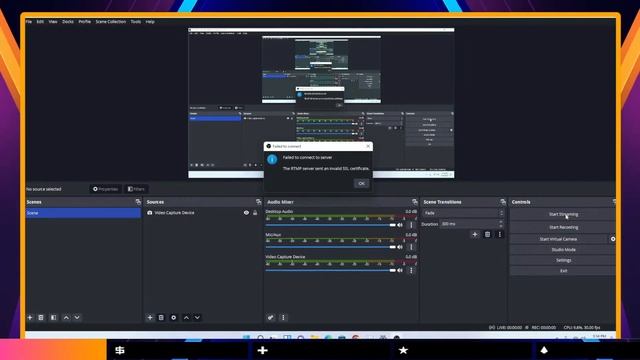Undock the Scenes panel using its float icon
The image size is (640, 360).
(138, 202)
